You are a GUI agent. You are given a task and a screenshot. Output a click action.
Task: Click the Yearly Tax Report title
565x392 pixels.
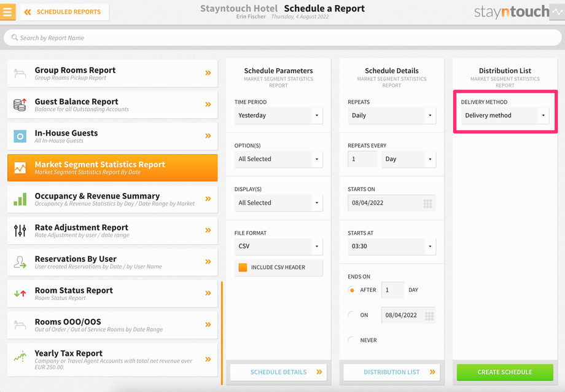pos(68,353)
